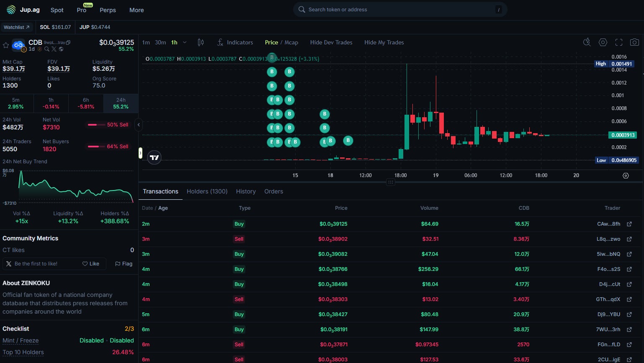
Task: Switch stats to the 6h timeframe
Action: tap(86, 103)
